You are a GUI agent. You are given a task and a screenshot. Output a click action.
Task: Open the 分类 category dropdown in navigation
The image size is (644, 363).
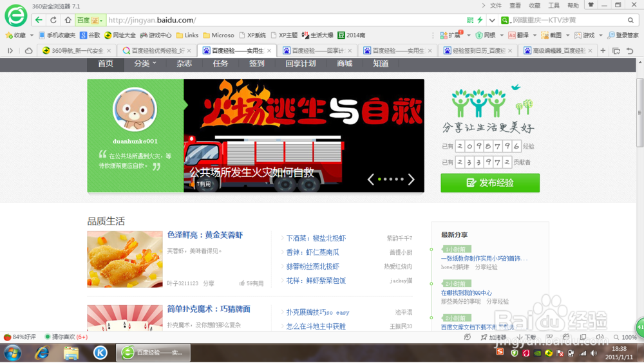[x=145, y=64]
